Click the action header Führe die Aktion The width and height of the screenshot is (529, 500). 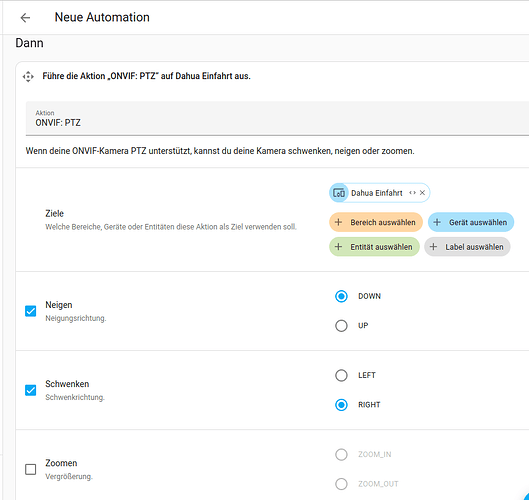(x=146, y=76)
